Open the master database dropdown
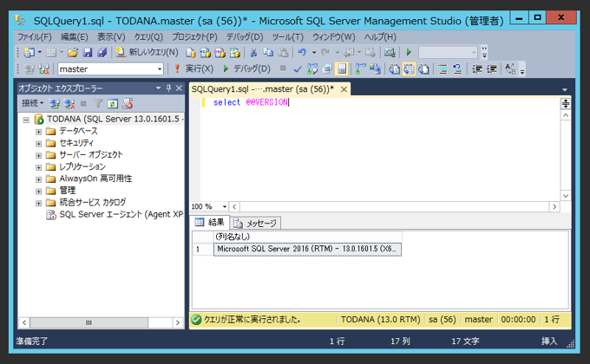The image size is (590, 364). pyautogui.click(x=160, y=69)
